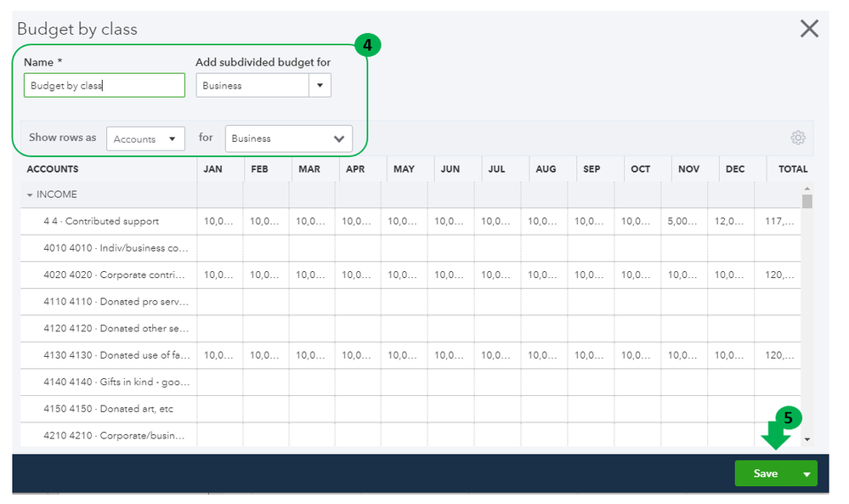Collapse the INCOME section arrow
The height and width of the screenshot is (504, 849).
point(31,195)
